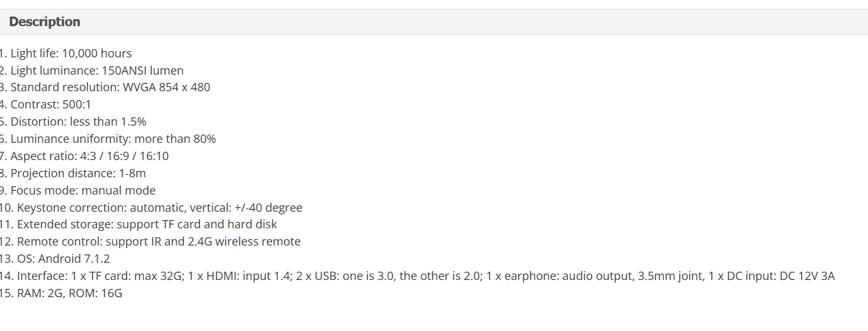868x331 pixels.
Task: Click the Contrast 500:1 line
Action: coord(45,105)
